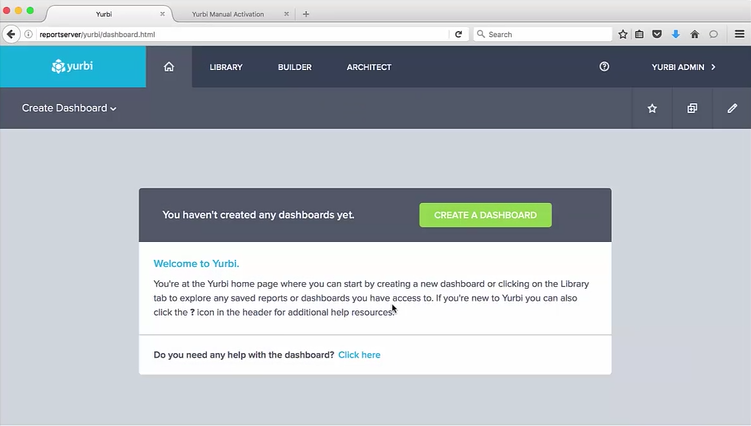Click the address bar URL
Screen dimensions: 751x426
97,35
